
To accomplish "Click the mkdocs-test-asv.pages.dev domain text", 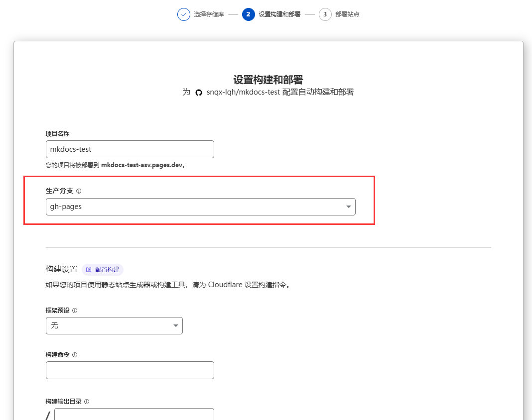I will [141, 165].
